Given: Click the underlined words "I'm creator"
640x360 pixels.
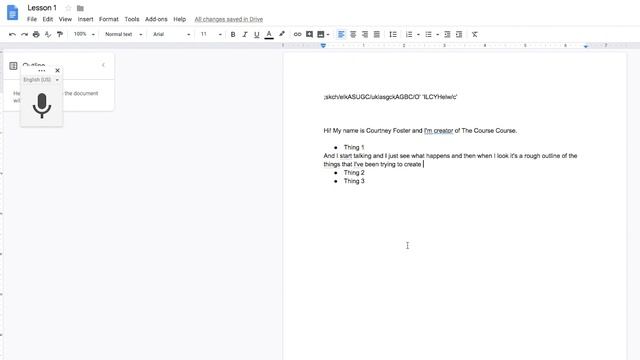Looking at the screenshot, I should [x=438, y=131].
